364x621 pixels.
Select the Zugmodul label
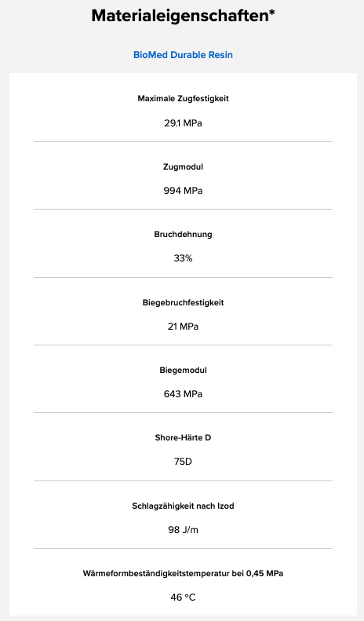pyautogui.click(x=183, y=166)
